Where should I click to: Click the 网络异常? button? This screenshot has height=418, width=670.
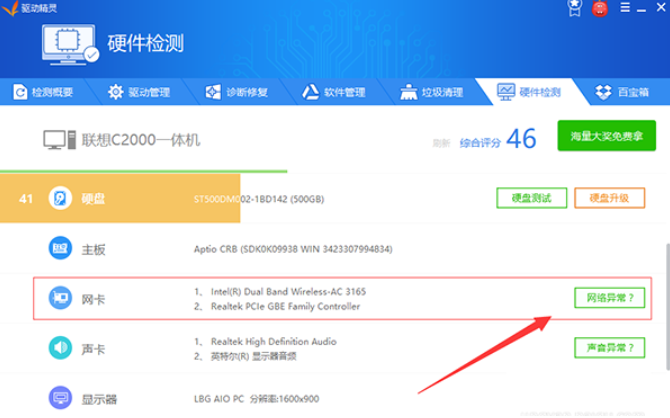609,298
